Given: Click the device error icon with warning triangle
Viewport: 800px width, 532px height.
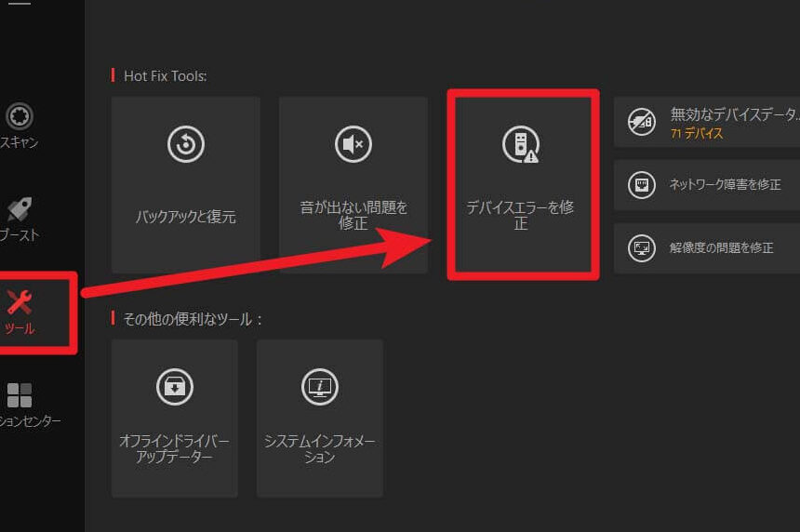Looking at the screenshot, I should (x=520, y=144).
